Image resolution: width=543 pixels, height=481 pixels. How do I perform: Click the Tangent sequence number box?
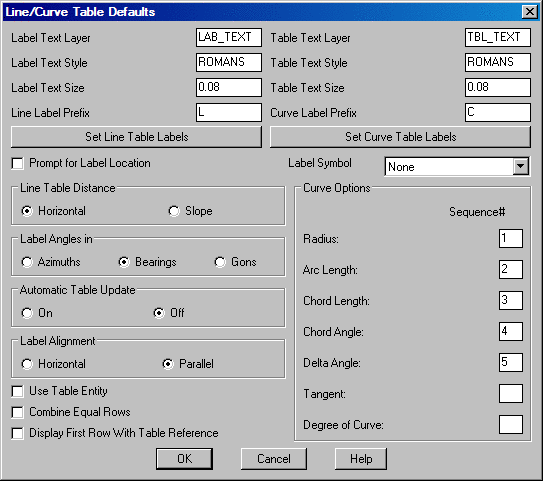(x=511, y=393)
